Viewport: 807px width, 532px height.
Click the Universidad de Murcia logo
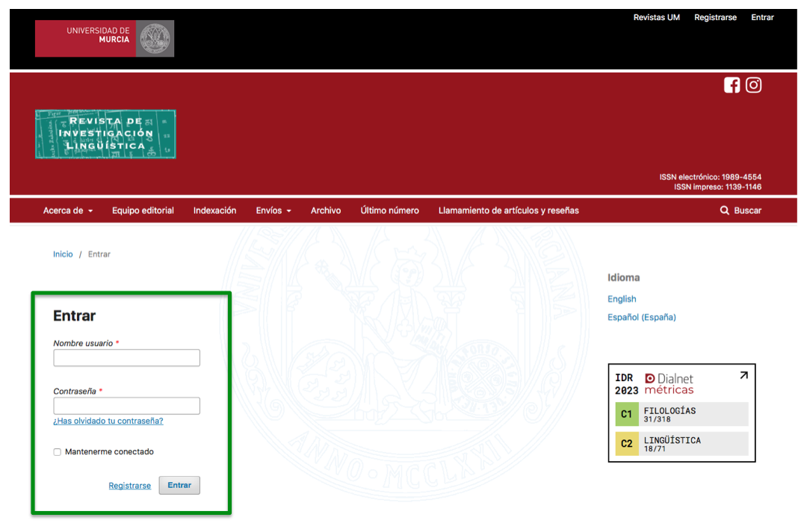click(x=105, y=39)
